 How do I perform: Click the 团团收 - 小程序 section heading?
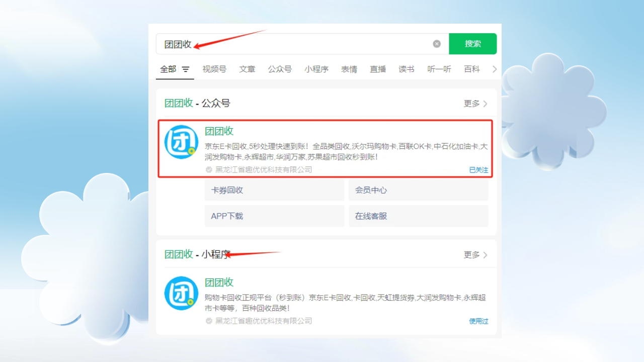click(x=197, y=254)
